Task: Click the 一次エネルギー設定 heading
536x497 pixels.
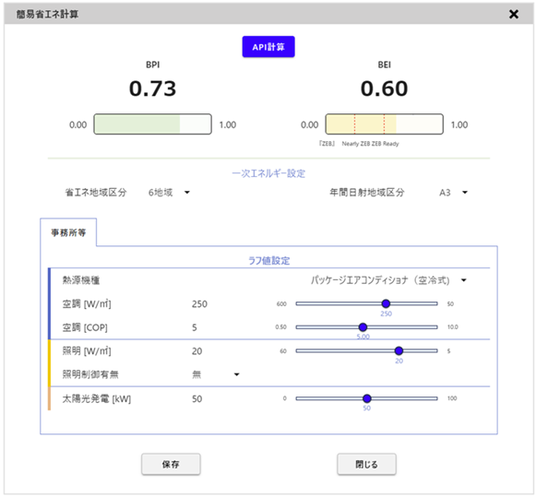Action: [268, 174]
